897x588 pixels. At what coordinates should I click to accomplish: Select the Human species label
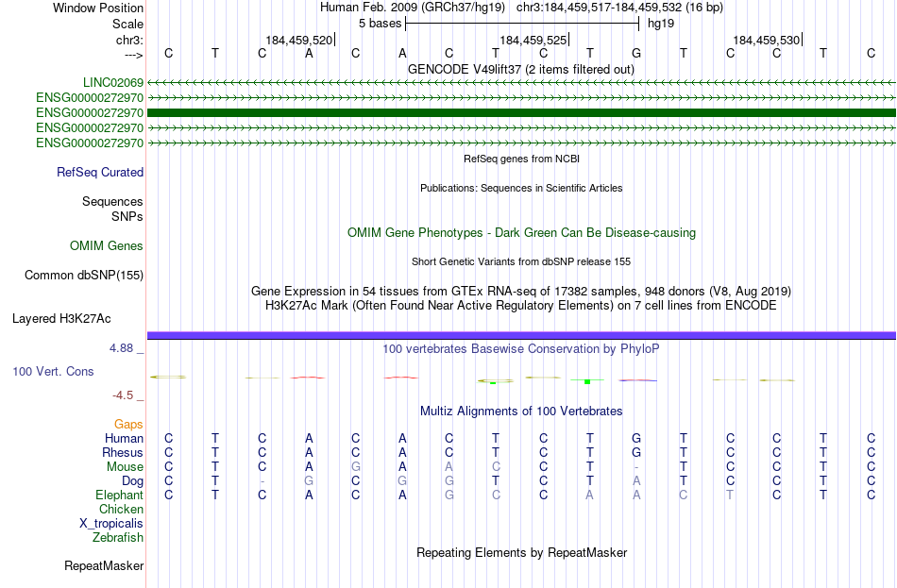click(x=124, y=438)
